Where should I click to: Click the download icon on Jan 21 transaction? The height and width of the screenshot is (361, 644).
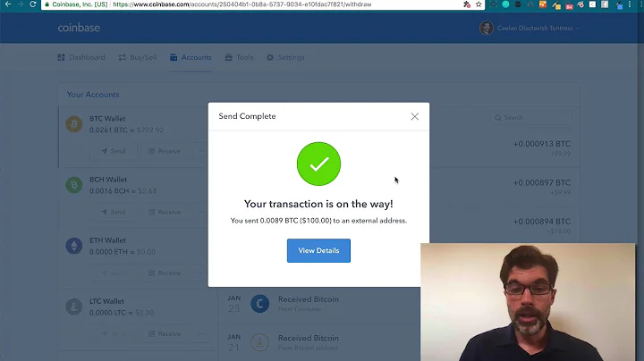pos(260,342)
